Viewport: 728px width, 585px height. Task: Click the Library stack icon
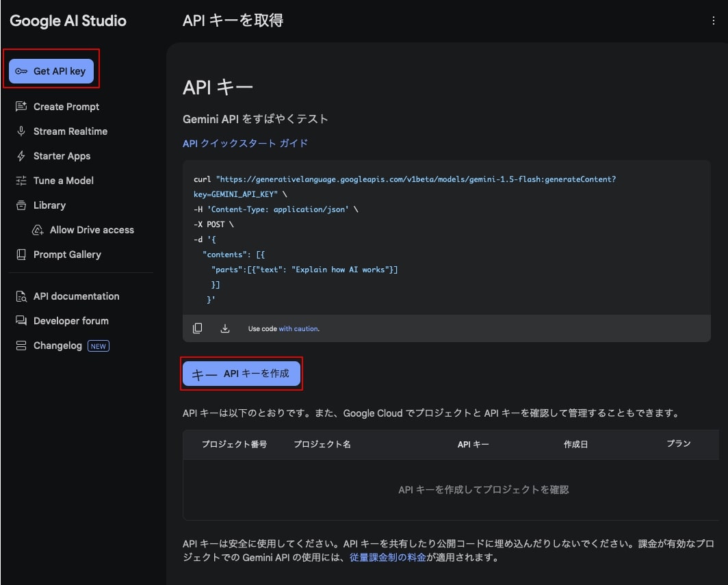tap(21, 205)
